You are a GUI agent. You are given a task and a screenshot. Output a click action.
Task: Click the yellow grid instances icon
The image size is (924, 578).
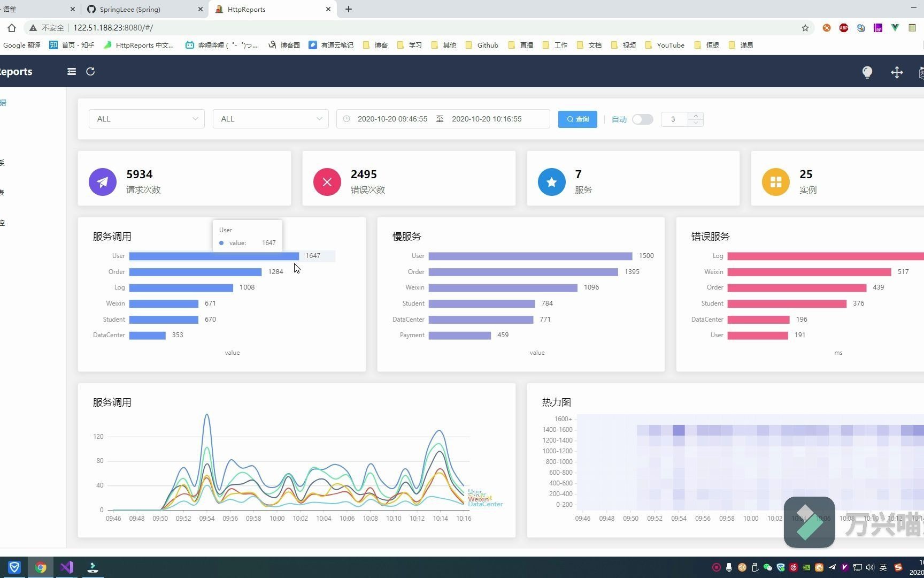[776, 182]
